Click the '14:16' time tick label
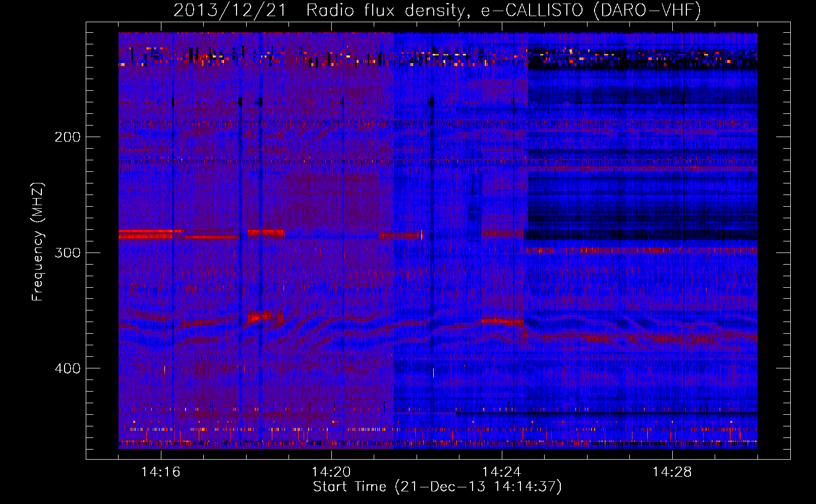 tap(161, 472)
